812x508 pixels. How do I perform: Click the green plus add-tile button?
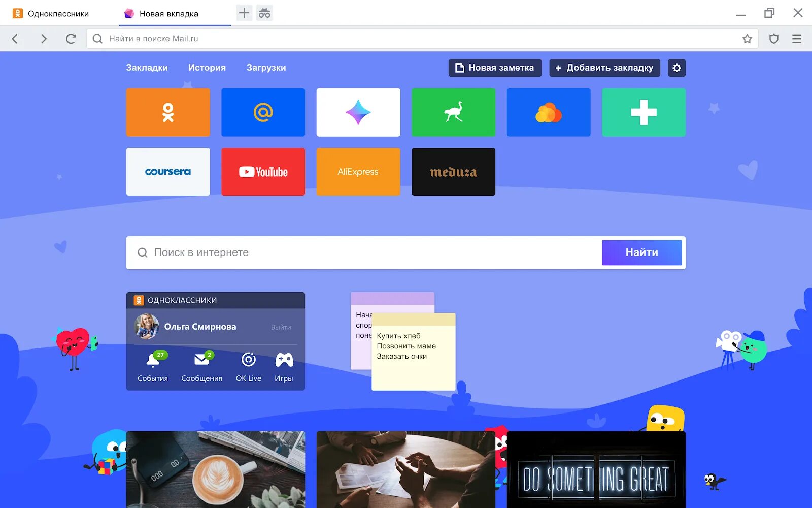[x=644, y=112]
